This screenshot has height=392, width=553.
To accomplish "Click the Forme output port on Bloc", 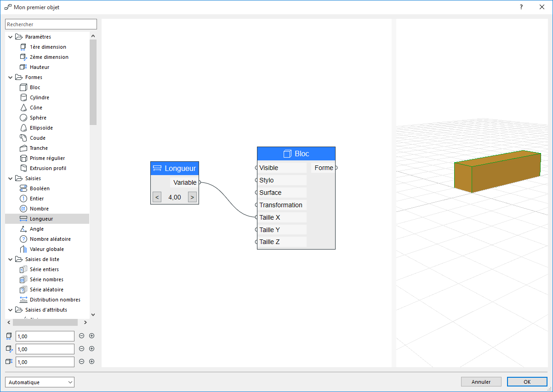I will (x=336, y=168).
